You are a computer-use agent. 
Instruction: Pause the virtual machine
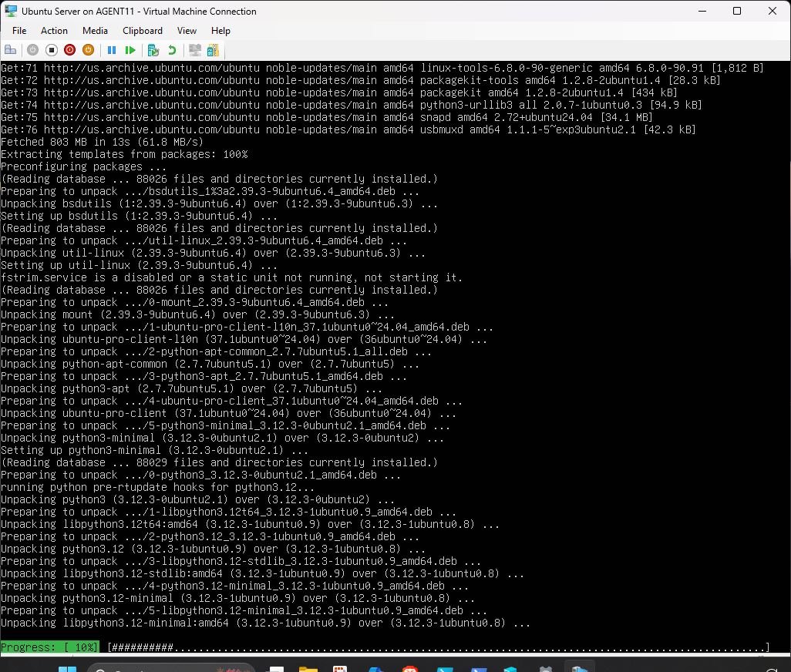pos(112,50)
